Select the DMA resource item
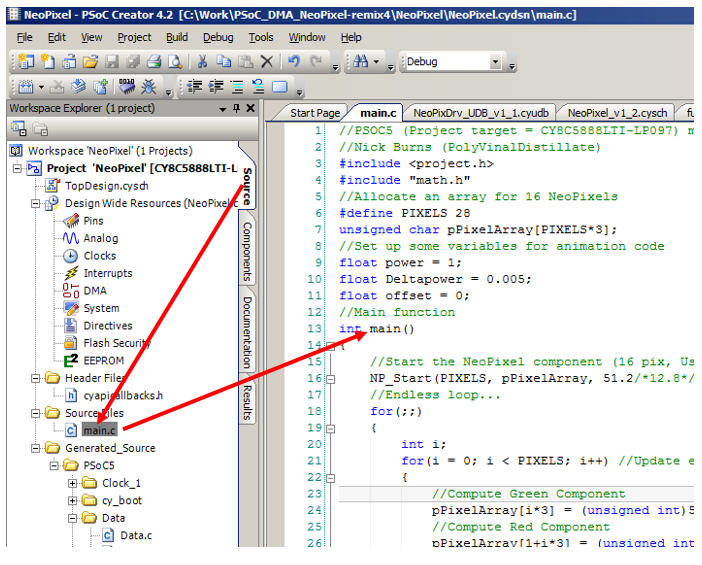Image resolution: width=702 pixels, height=565 pixels. click(x=95, y=291)
